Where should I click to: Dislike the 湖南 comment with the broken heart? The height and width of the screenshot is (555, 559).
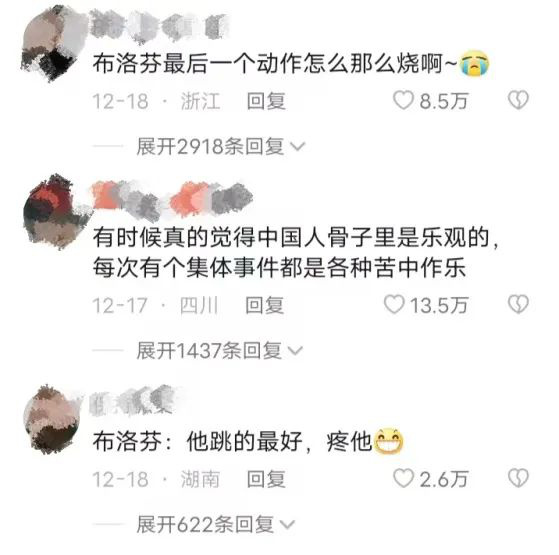518,478
